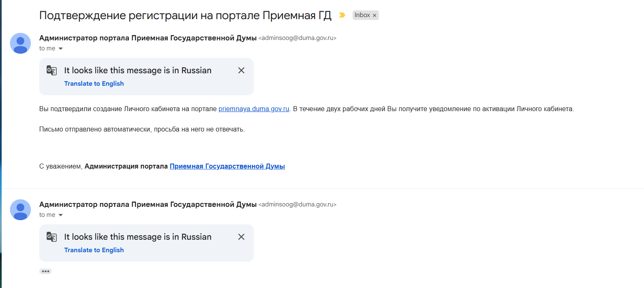Click the translate icon in the first banner
644x288 pixels.
point(52,70)
